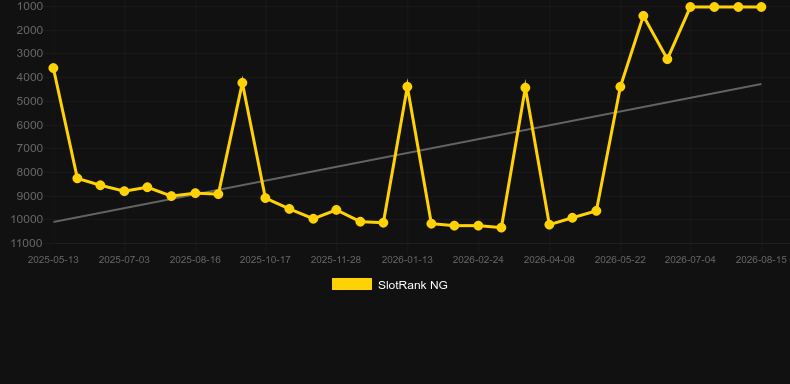Select the data point above 2025-07-03
790x384 pixels.
124,191
